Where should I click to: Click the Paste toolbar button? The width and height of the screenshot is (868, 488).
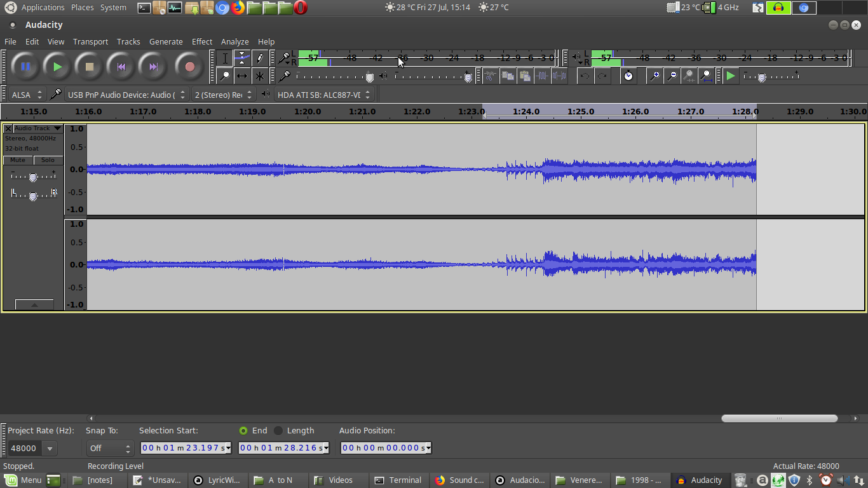(x=525, y=76)
